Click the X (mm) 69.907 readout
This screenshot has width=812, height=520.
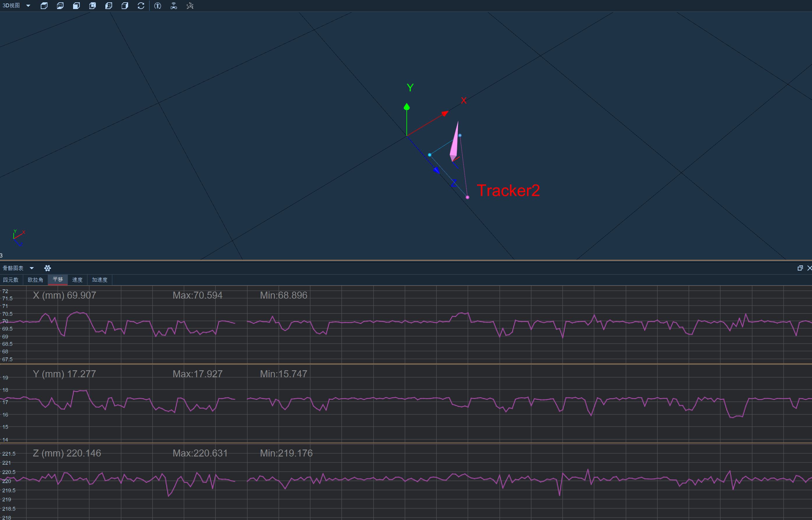(x=64, y=295)
